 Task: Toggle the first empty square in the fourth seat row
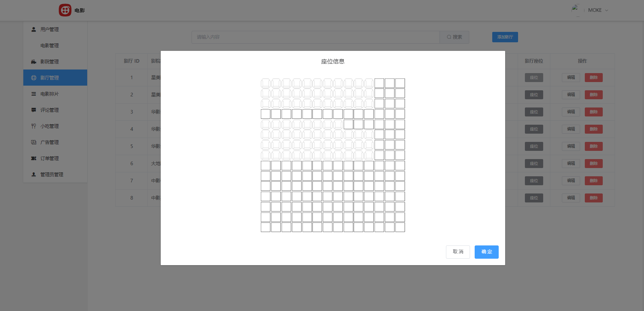(x=265, y=114)
